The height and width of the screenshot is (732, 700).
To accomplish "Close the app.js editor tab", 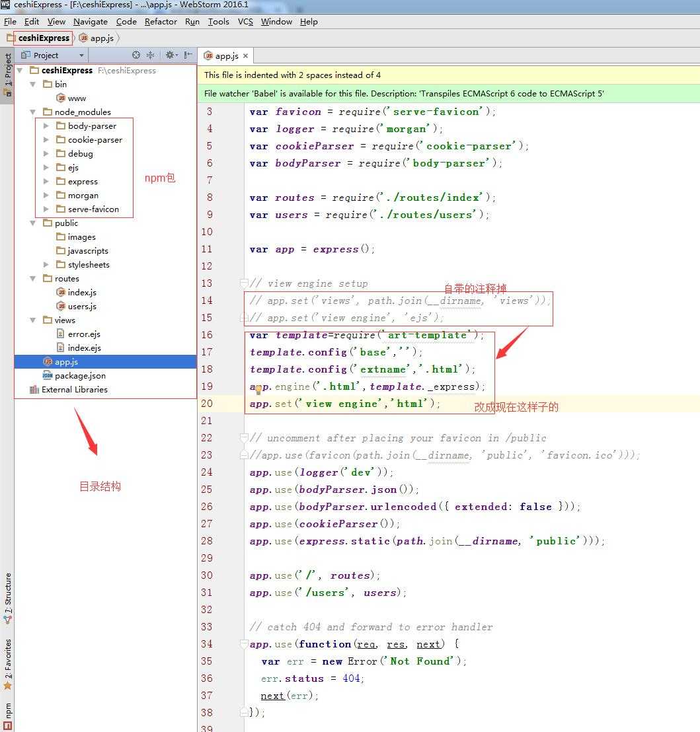I will pos(246,55).
